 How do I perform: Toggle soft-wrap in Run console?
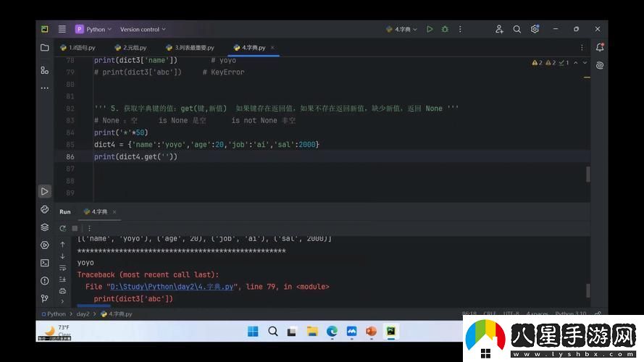click(62, 268)
